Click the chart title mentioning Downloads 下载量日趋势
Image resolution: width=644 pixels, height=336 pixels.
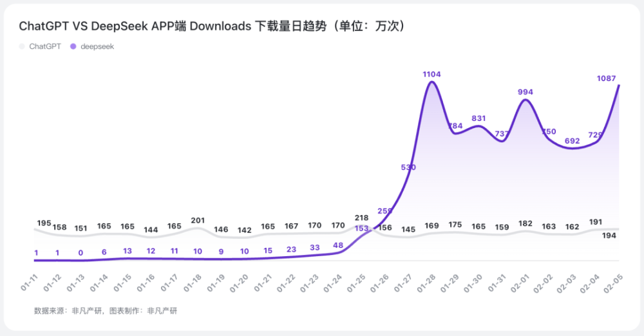[x=211, y=26]
